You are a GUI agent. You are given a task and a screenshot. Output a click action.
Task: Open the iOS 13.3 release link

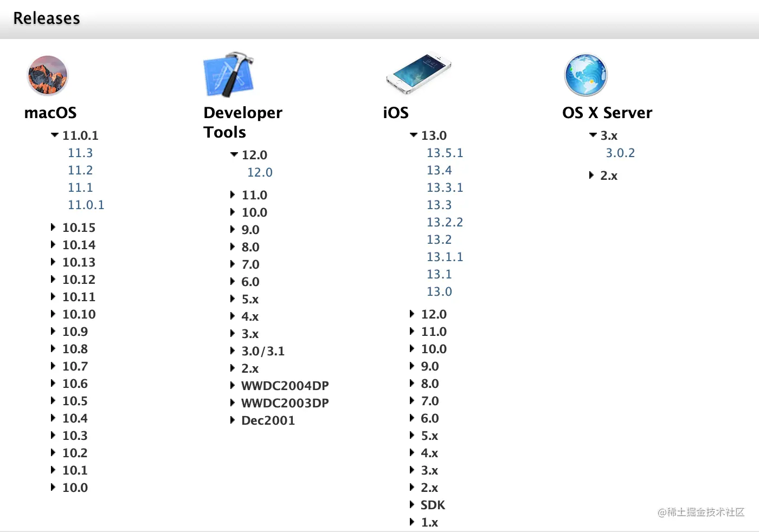[x=439, y=205]
